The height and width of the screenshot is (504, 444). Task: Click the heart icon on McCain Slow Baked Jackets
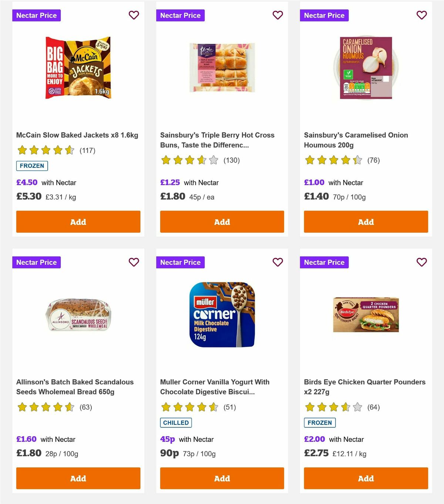[134, 15]
